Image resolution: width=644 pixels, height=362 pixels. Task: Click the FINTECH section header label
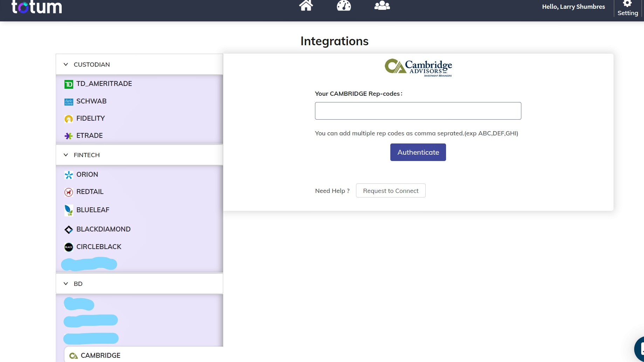87,155
